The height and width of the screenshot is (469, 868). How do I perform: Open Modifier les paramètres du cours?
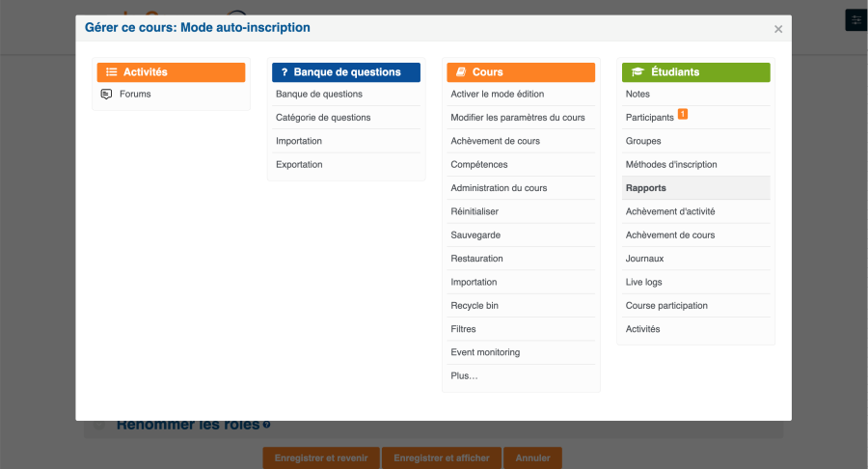(517, 118)
